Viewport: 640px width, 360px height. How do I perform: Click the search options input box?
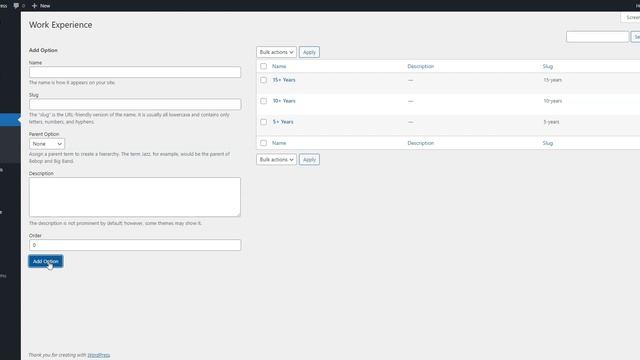[597, 37]
